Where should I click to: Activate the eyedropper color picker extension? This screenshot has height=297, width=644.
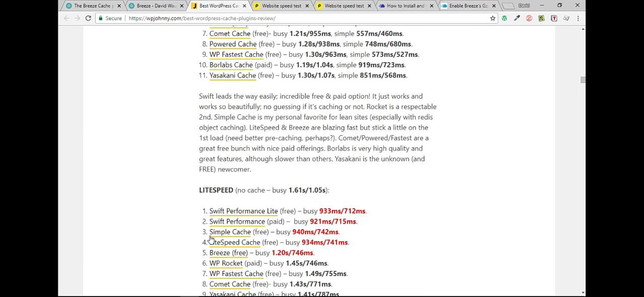click(x=517, y=18)
